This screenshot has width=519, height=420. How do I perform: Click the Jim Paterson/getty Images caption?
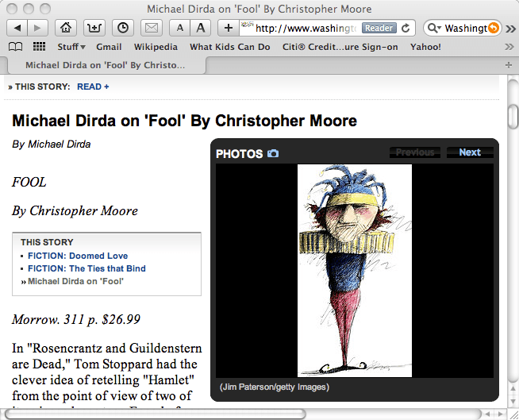[275, 387]
